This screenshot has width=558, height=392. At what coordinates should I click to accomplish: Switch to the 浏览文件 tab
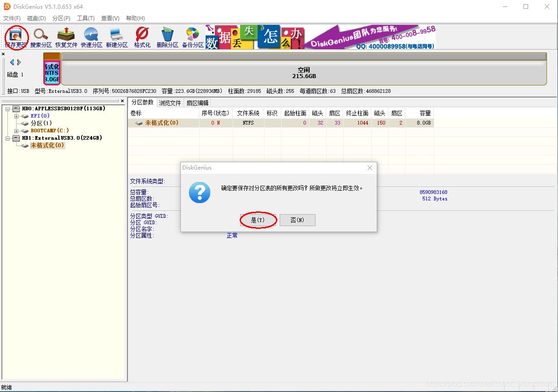(x=170, y=103)
